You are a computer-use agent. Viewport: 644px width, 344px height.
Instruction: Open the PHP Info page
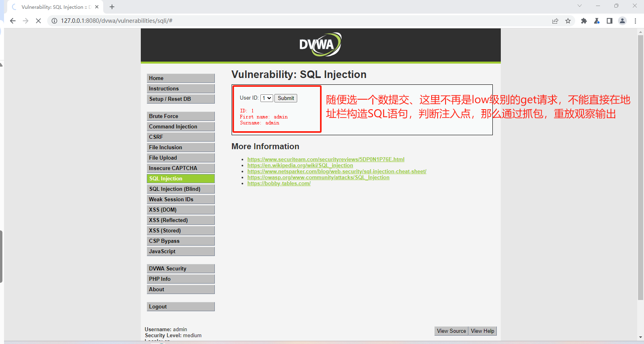(181, 279)
